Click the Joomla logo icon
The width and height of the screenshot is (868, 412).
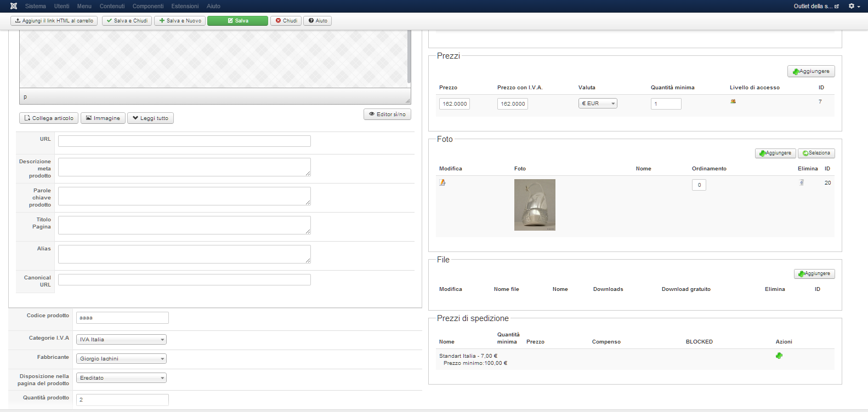coord(14,6)
